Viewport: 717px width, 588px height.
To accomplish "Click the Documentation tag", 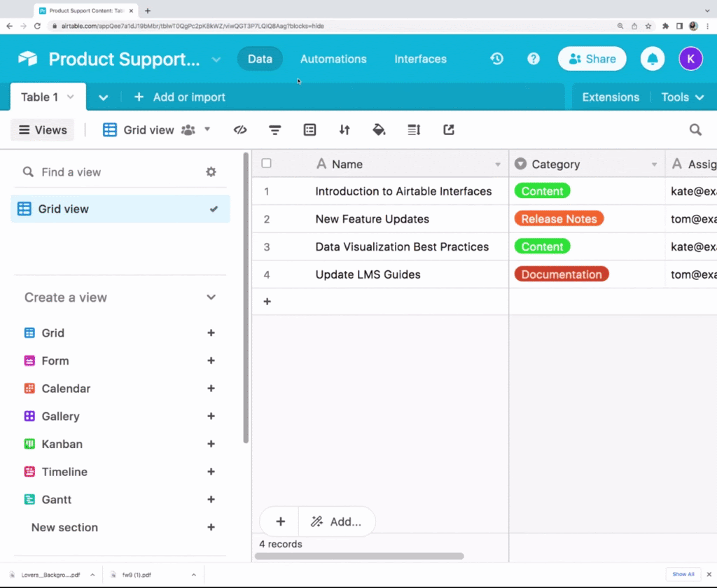I will (562, 274).
